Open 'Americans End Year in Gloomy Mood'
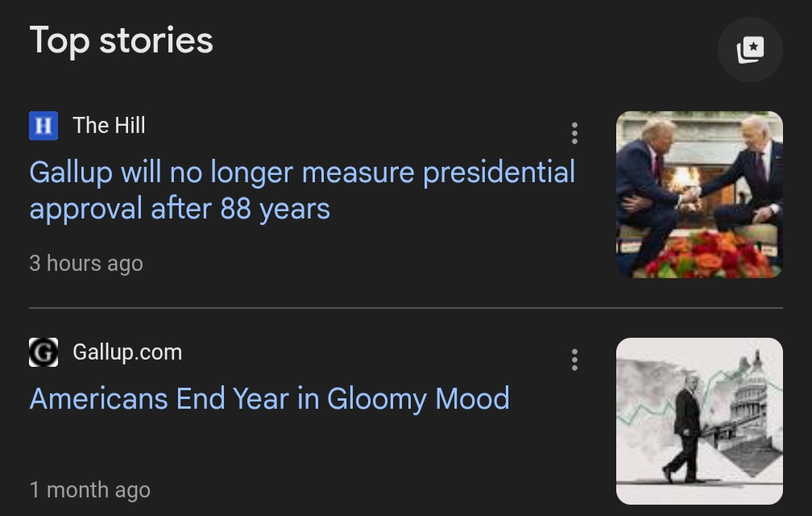The width and height of the screenshot is (812, 516). pos(269,399)
